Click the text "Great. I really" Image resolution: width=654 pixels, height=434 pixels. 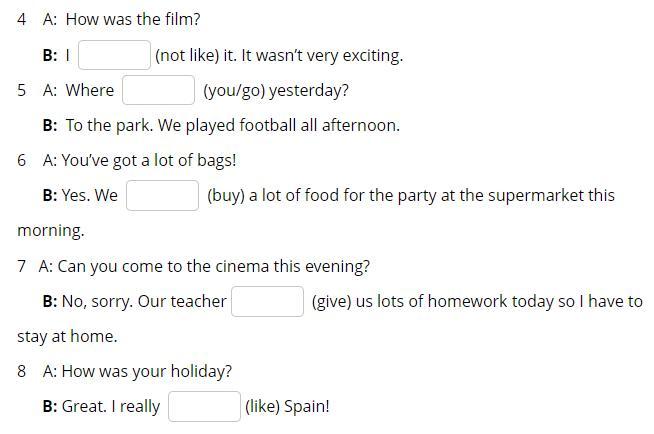(x=111, y=406)
